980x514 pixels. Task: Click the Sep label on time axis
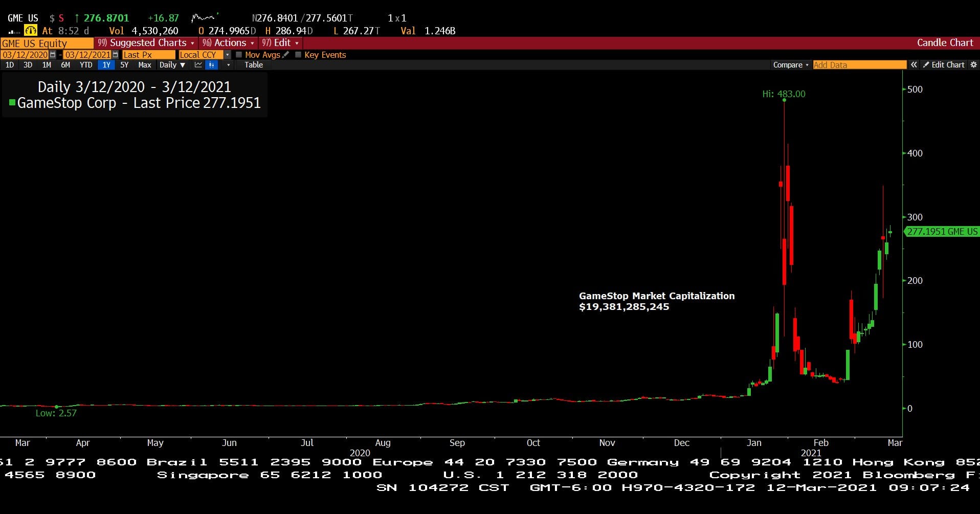457,443
